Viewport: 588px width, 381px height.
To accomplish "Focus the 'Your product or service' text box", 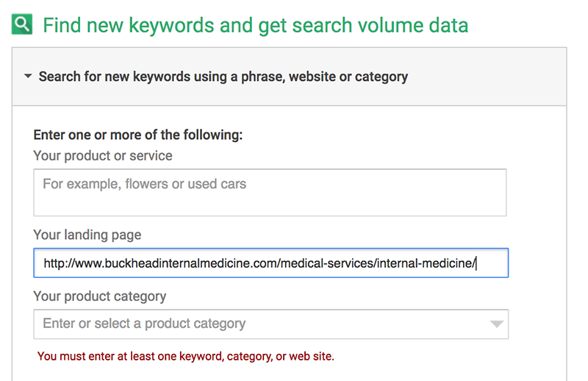I will 270,193.
